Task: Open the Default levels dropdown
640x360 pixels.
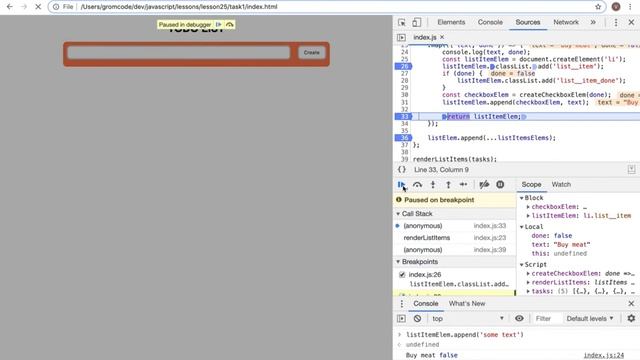Action: pyautogui.click(x=590, y=318)
